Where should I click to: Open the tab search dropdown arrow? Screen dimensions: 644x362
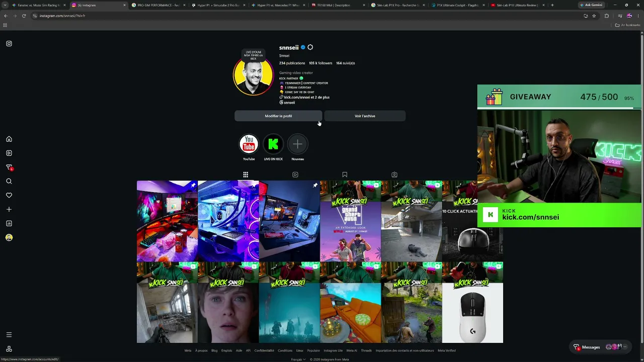click(x=5, y=5)
